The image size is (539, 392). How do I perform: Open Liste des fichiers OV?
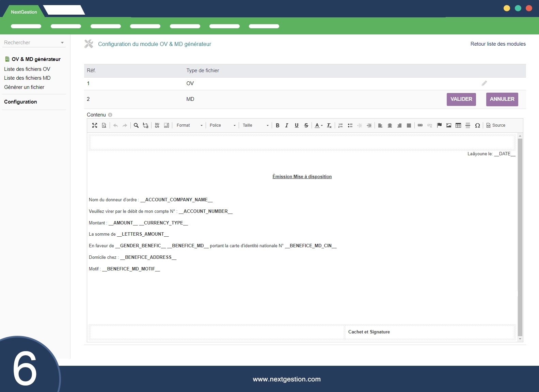click(x=27, y=69)
